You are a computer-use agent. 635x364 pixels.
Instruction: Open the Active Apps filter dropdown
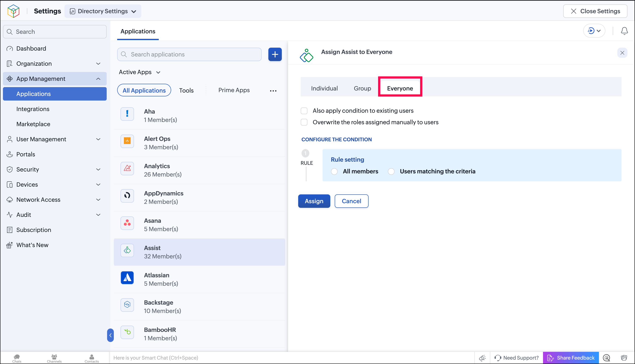coord(139,72)
